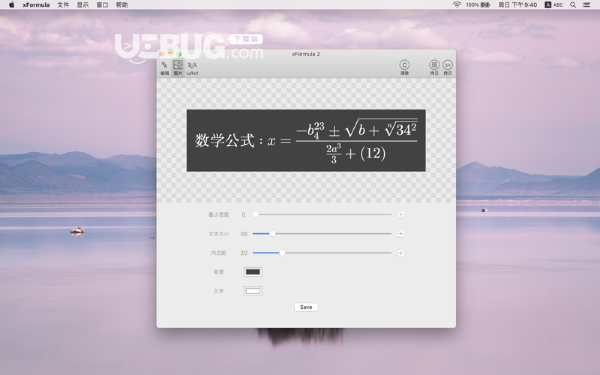Click the padding value 20
Screen dimensions: 600x375
pos(244,253)
